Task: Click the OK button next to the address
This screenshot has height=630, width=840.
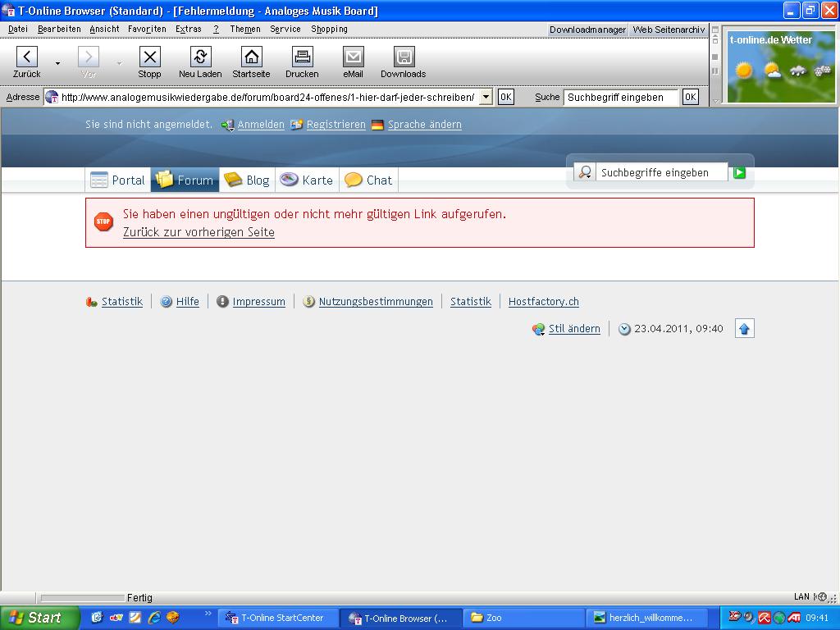Action: (x=505, y=97)
